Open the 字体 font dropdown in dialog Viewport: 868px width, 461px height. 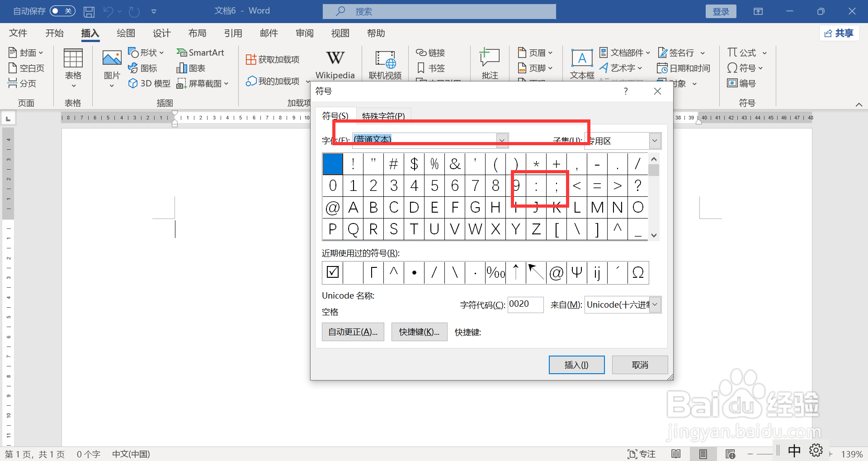tap(502, 140)
